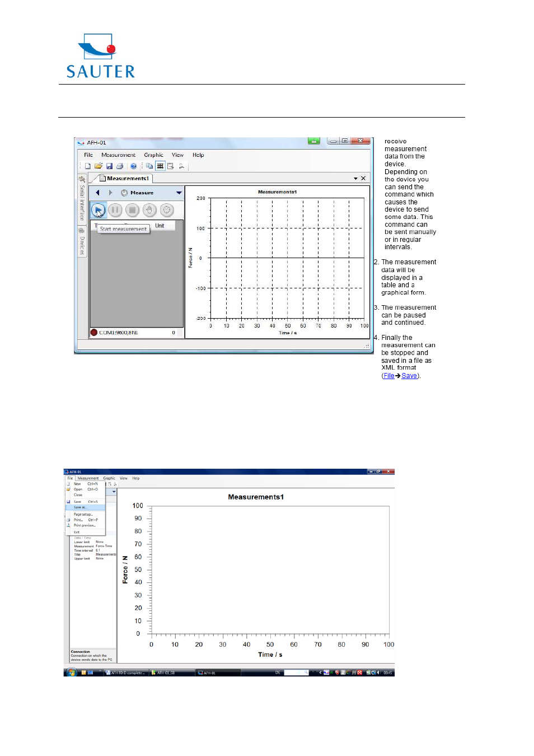Open Graphic menu in upper window

coord(153,155)
